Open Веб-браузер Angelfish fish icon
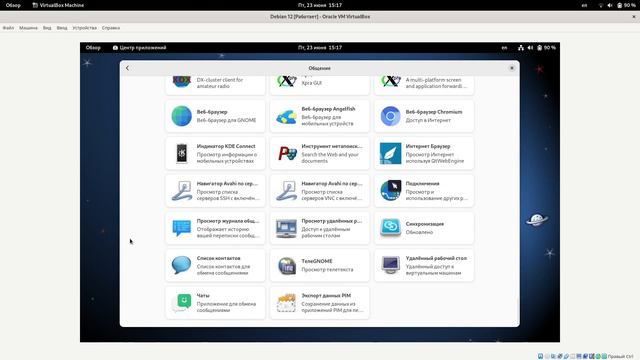 pos(286,116)
